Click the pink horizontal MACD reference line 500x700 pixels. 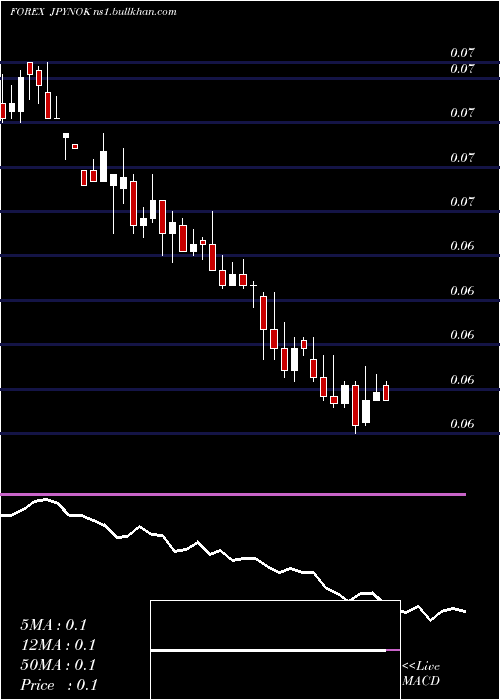coord(233,495)
